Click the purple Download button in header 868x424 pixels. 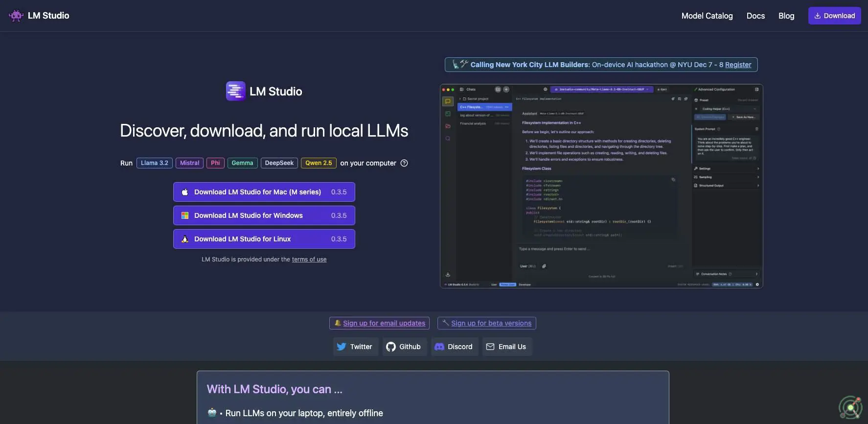pyautogui.click(x=834, y=16)
